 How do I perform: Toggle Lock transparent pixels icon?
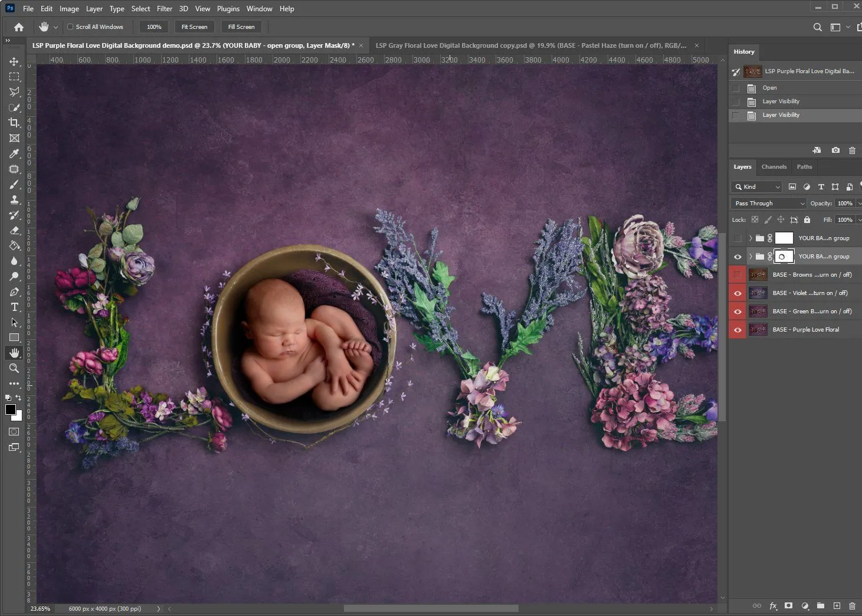pos(755,219)
